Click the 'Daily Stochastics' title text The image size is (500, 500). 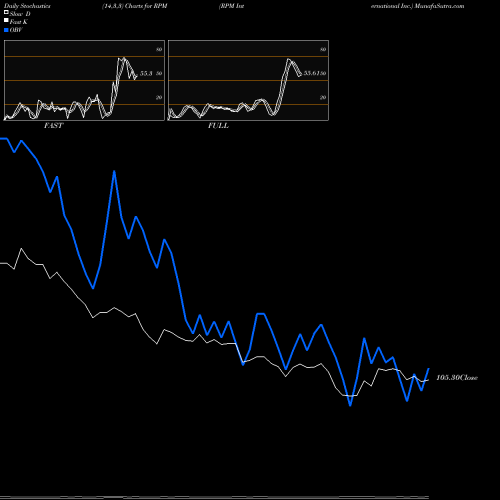[x=27, y=6]
